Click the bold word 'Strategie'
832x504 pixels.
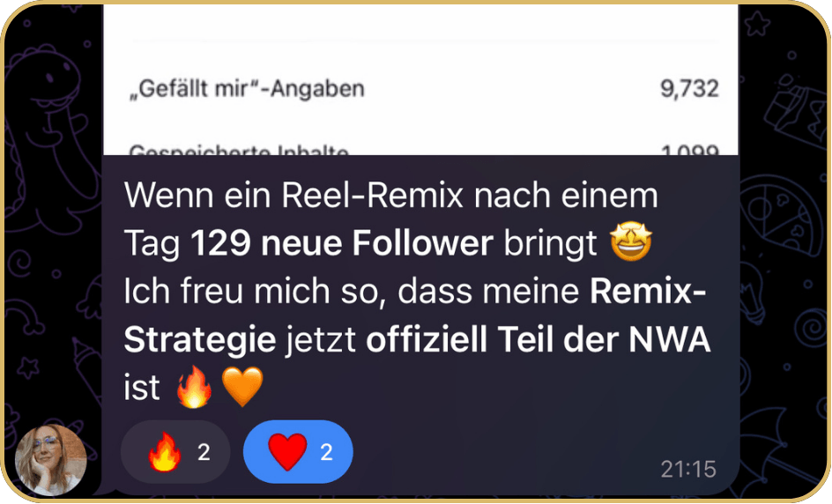tap(200, 340)
